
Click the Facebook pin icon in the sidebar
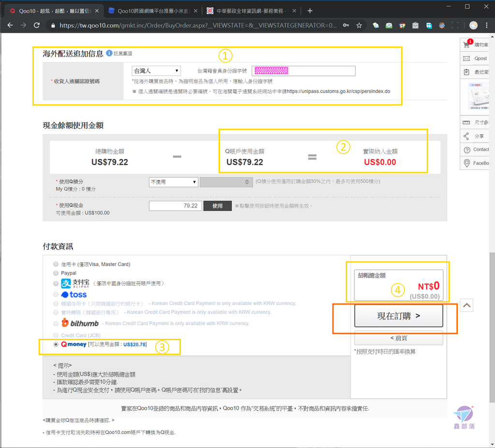(x=467, y=163)
